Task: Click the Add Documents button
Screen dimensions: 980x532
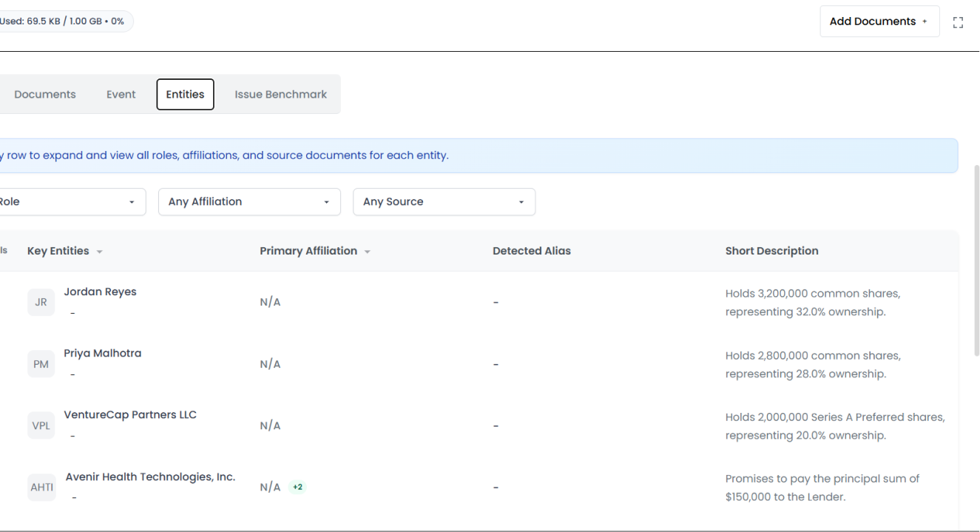Action: (x=873, y=21)
